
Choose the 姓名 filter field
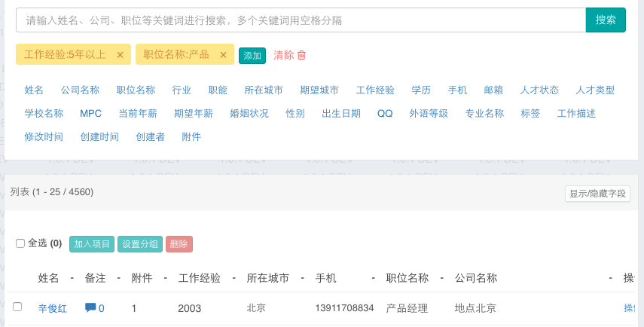pyautogui.click(x=34, y=90)
